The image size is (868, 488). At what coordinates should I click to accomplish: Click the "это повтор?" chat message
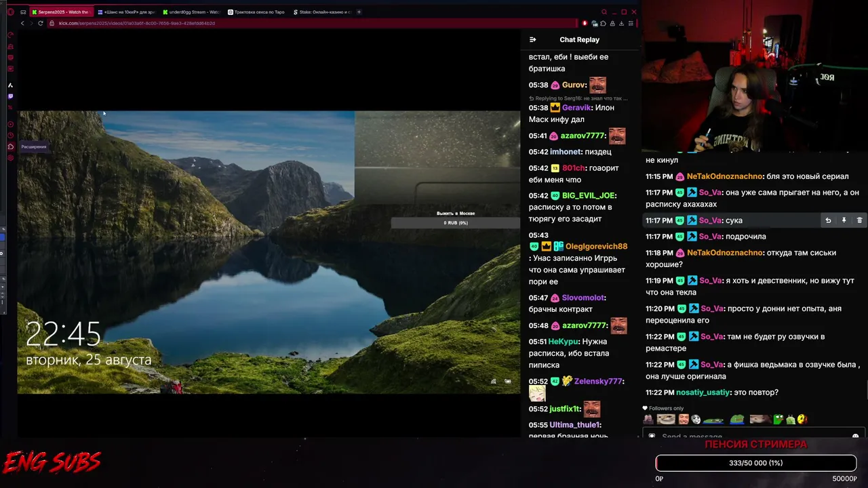(755, 392)
